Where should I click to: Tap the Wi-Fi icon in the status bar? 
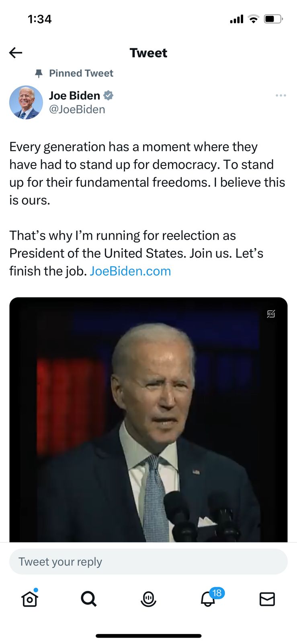pos(253,19)
